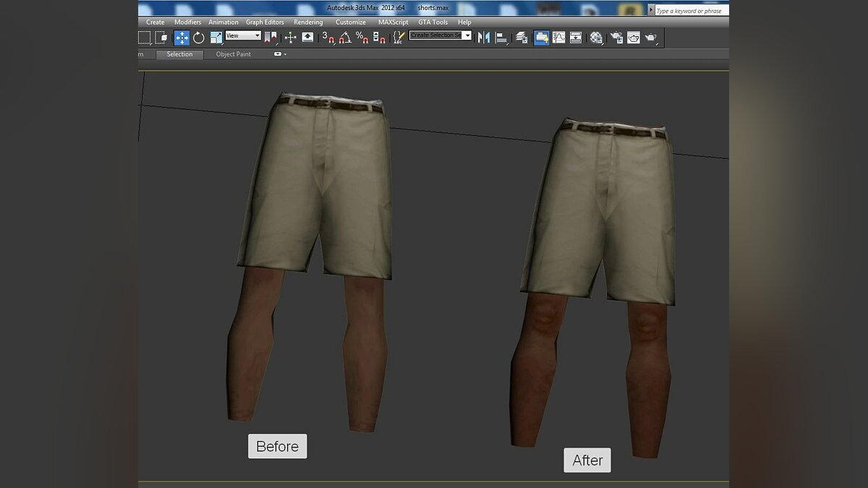Expand the Create Selection Set dropdown
Viewport: 868px width, 488px height.
(467, 35)
